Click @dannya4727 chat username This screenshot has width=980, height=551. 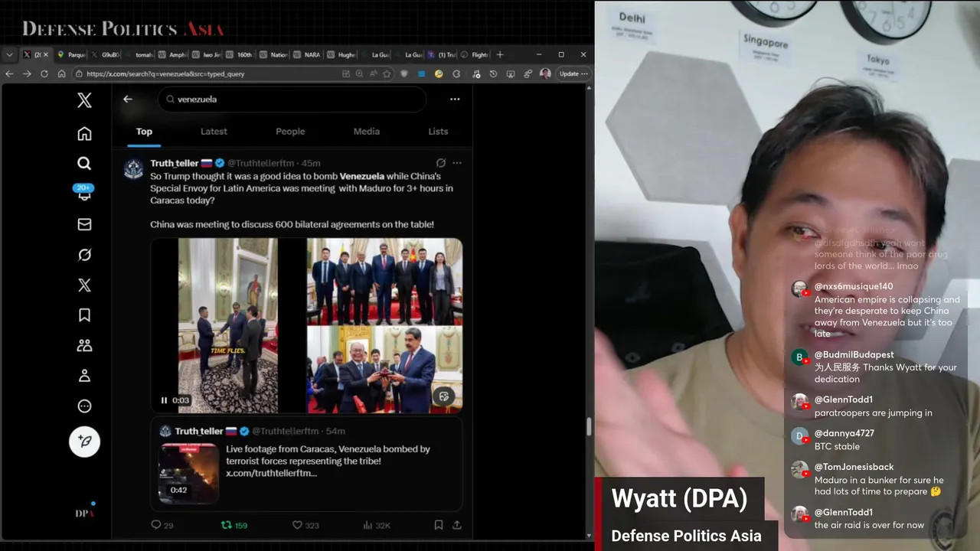tap(844, 433)
